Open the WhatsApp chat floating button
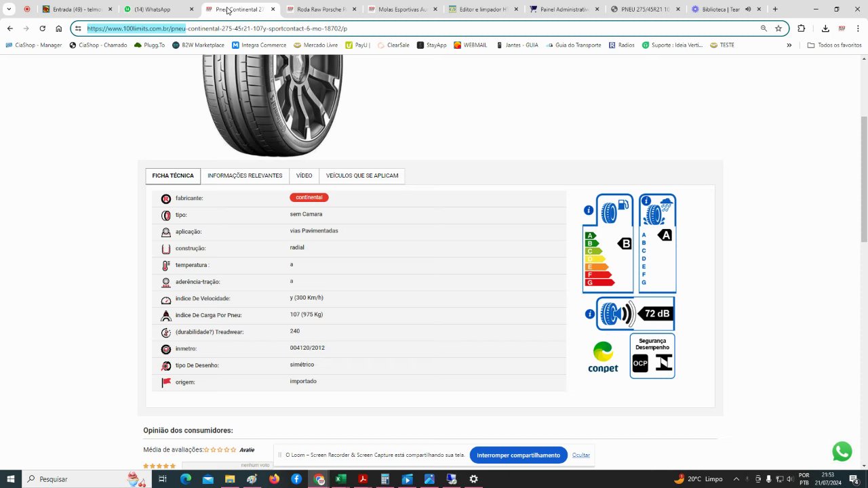Screen dimensions: 868x488 point(842,451)
